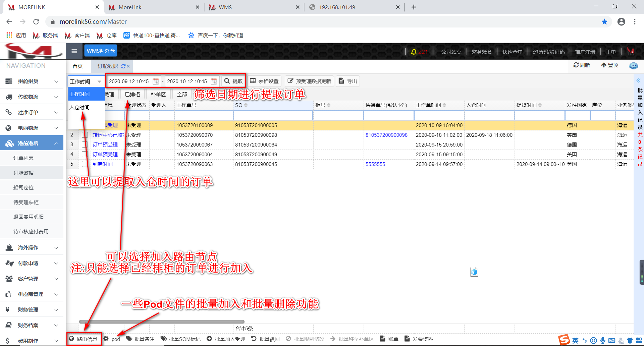Click the 刷新 refresh icon at top right
Screen dimensions: 644x346
[576, 65]
